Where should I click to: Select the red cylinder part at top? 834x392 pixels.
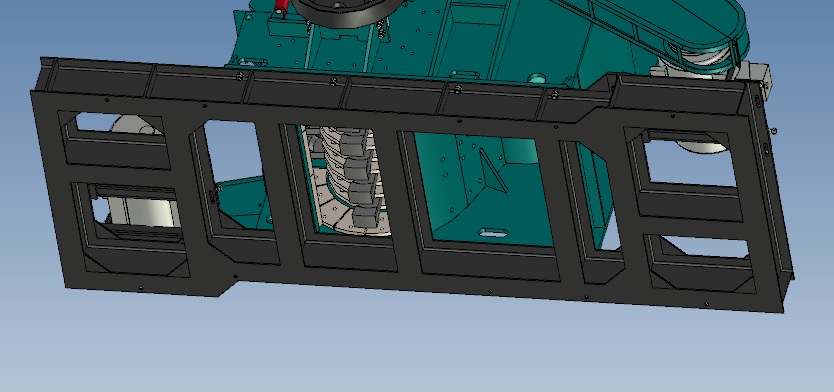click(x=281, y=7)
